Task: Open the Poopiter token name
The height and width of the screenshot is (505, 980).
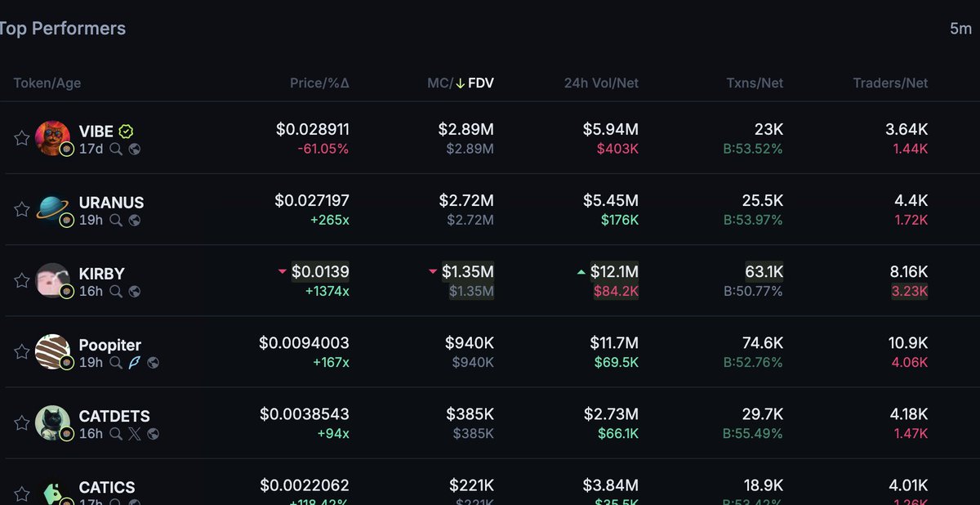Action: 110,345
